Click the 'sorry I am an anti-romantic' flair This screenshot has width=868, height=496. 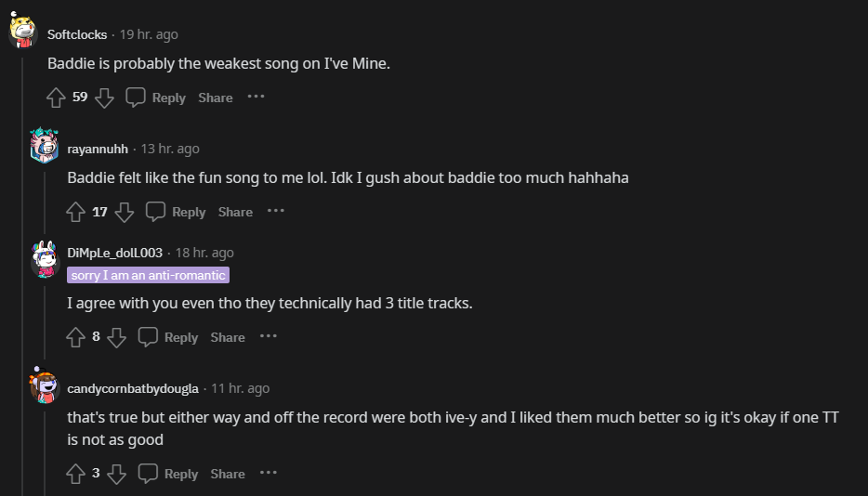(148, 275)
